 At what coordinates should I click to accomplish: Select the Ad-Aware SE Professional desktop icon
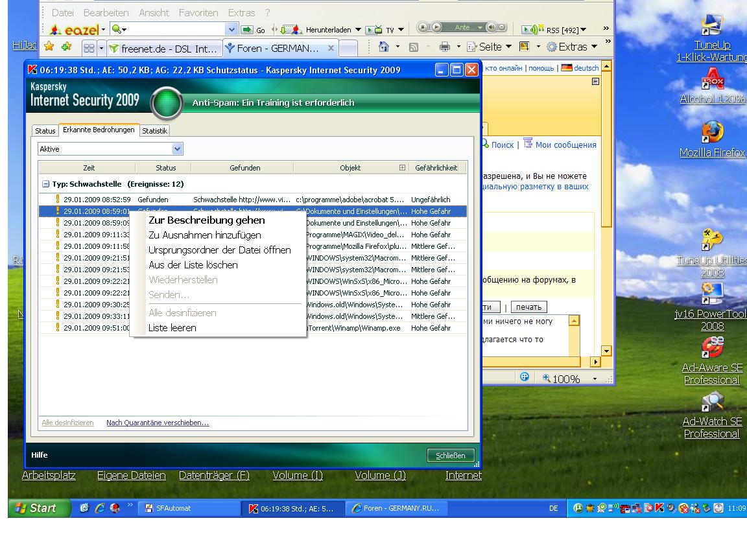pyautogui.click(x=712, y=361)
